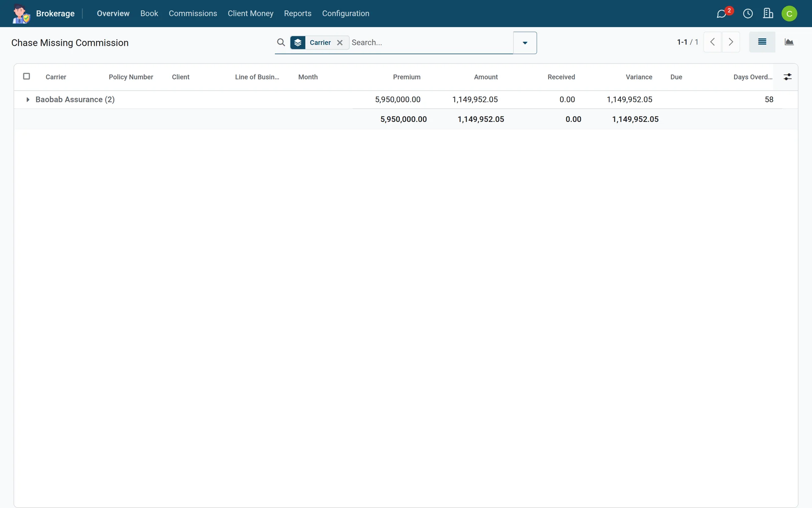812x508 pixels.
Task: Go to the previous page of records
Action: pyautogui.click(x=713, y=42)
